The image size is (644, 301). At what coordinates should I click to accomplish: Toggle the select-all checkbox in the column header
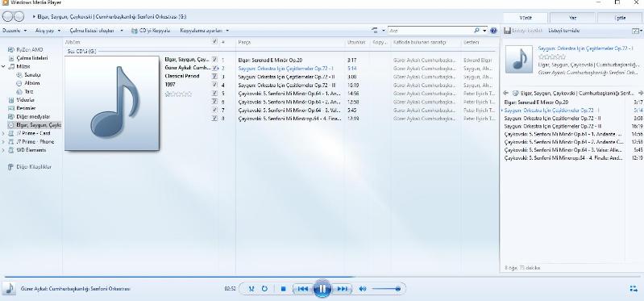214,42
